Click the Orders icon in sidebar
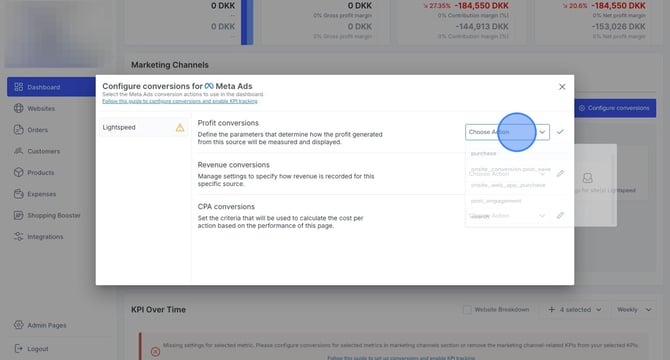The image size is (670, 360). (x=18, y=130)
